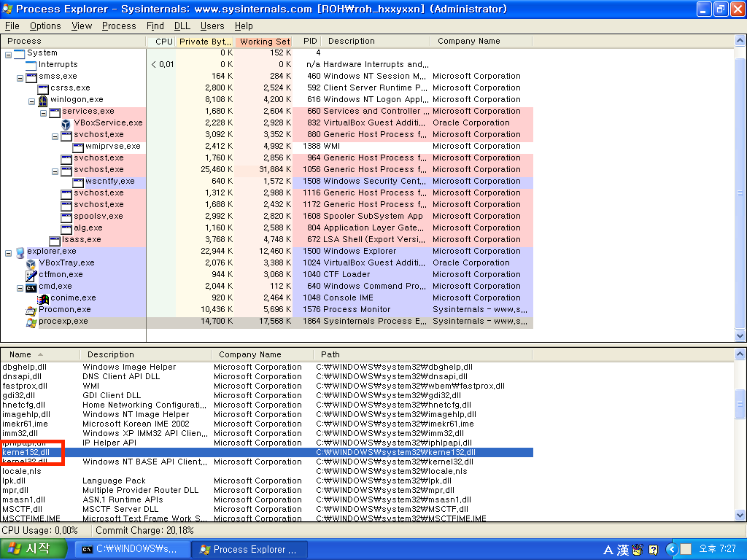Select the msasn1.dll row

pyautogui.click(x=267, y=500)
